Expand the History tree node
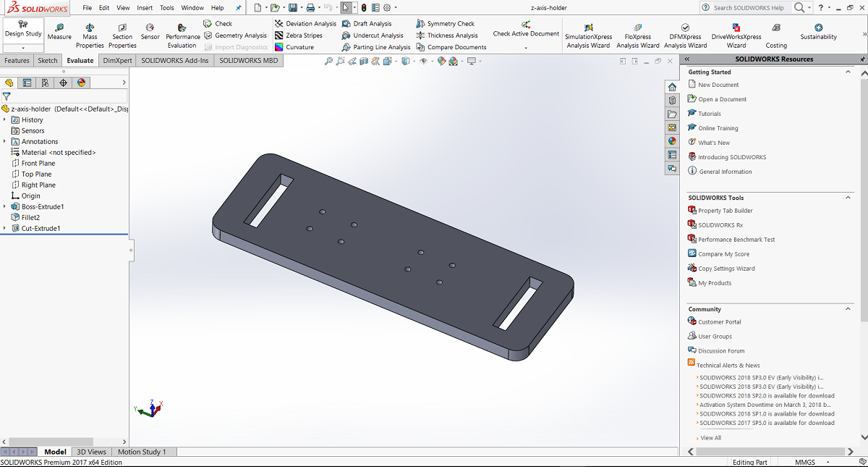This screenshot has height=467, width=868. coord(4,120)
